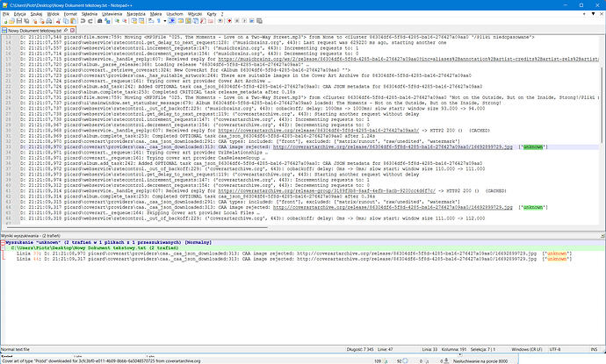Open the musicbrainz.org link on line 18
Viewport: 606px width, 364px height.
click(x=408, y=59)
